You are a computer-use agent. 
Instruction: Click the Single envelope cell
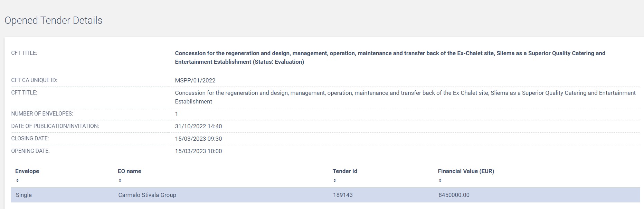pyautogui.click(x=24, y=195)
